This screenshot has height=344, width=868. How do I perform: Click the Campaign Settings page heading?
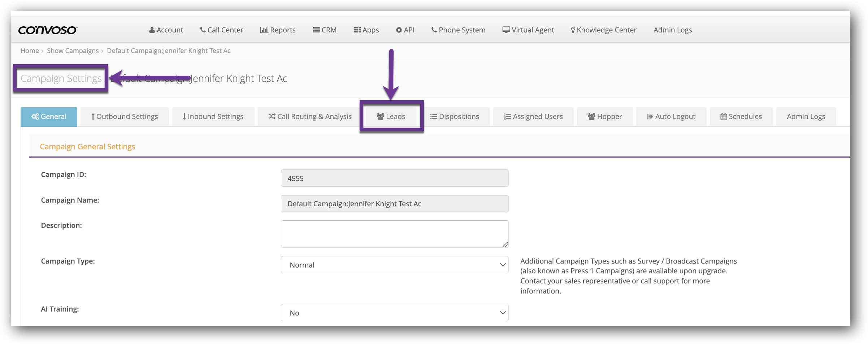tap(61, 79)
